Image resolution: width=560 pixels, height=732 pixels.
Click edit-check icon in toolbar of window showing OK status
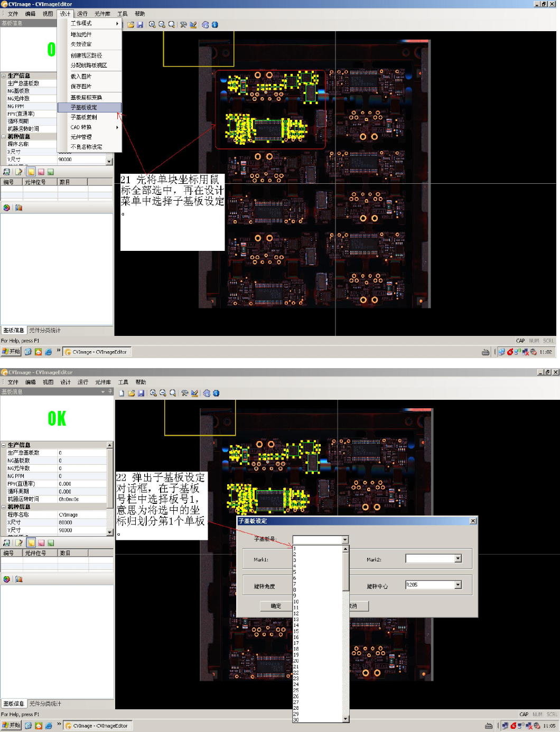coord(194,393)
